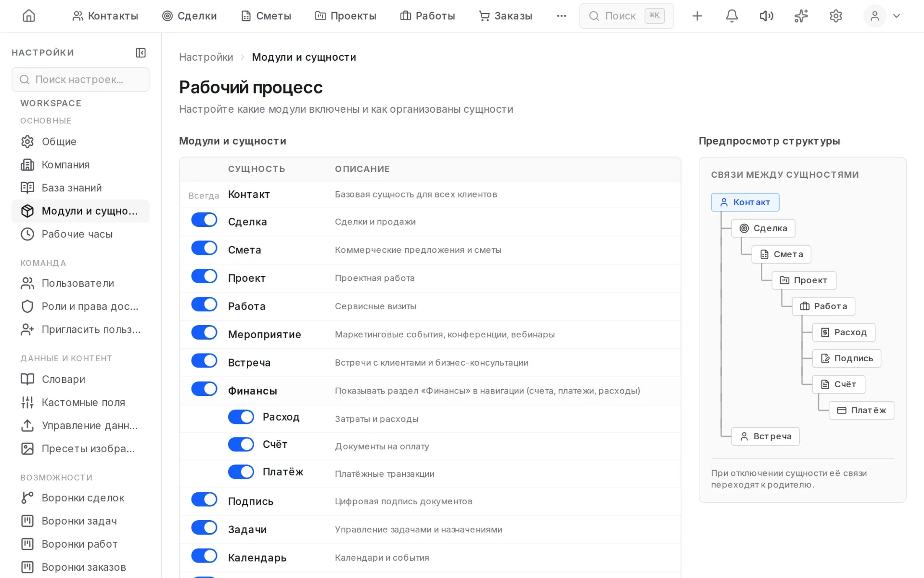Open more navigation items ellipsis

561,16
